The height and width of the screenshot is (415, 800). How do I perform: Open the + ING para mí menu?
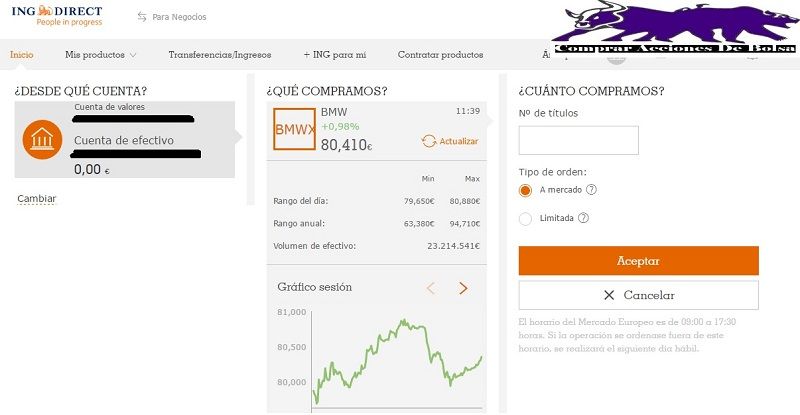coord(335,55)
